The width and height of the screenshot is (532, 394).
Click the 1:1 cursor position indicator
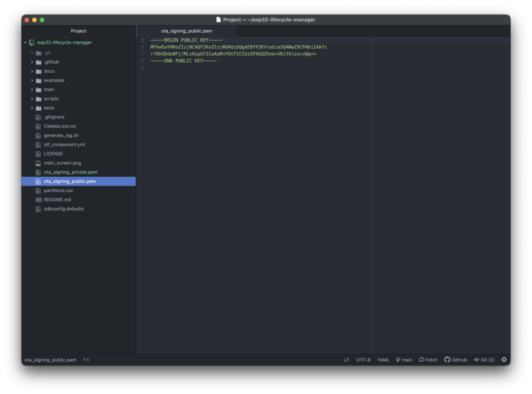pos(86,360)
